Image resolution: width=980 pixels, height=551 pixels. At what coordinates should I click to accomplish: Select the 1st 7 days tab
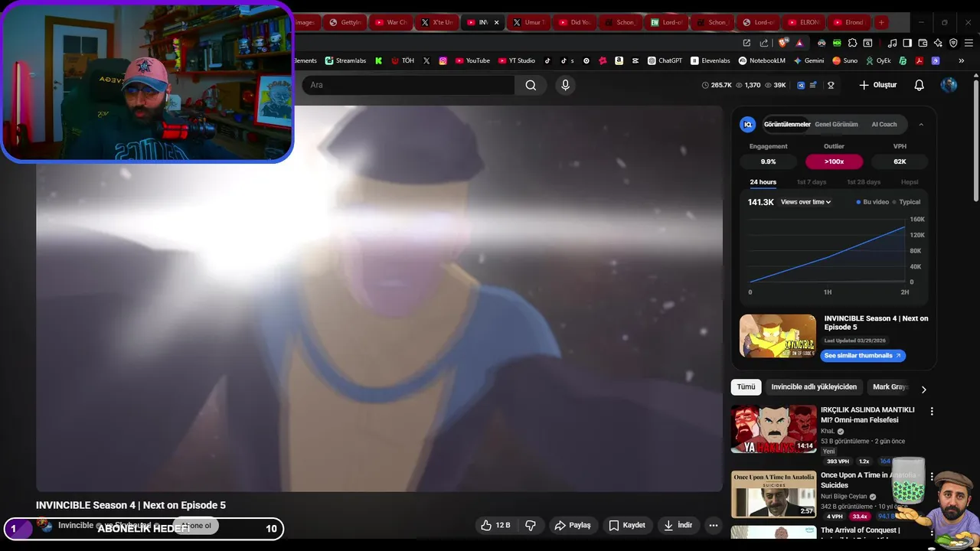[812, 182]
